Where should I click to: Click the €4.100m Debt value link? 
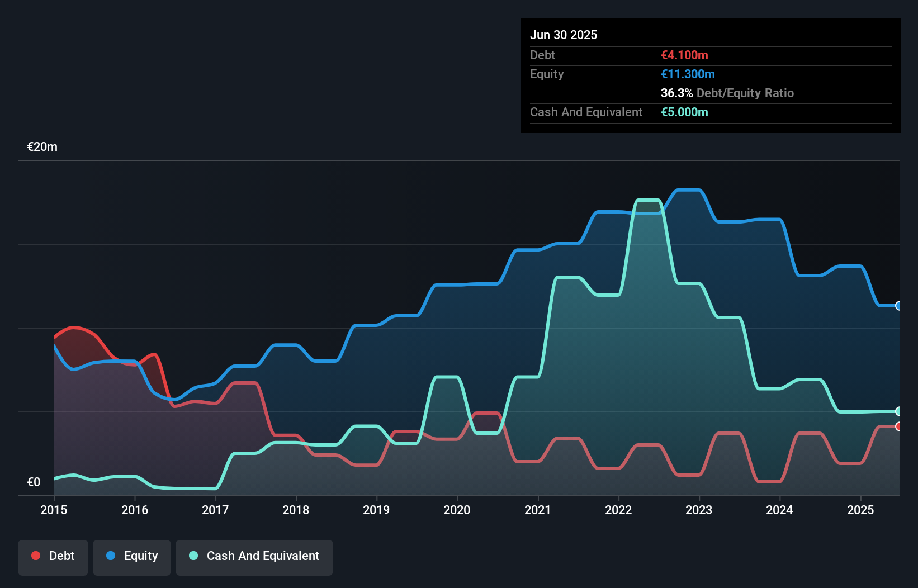point(684,55)
